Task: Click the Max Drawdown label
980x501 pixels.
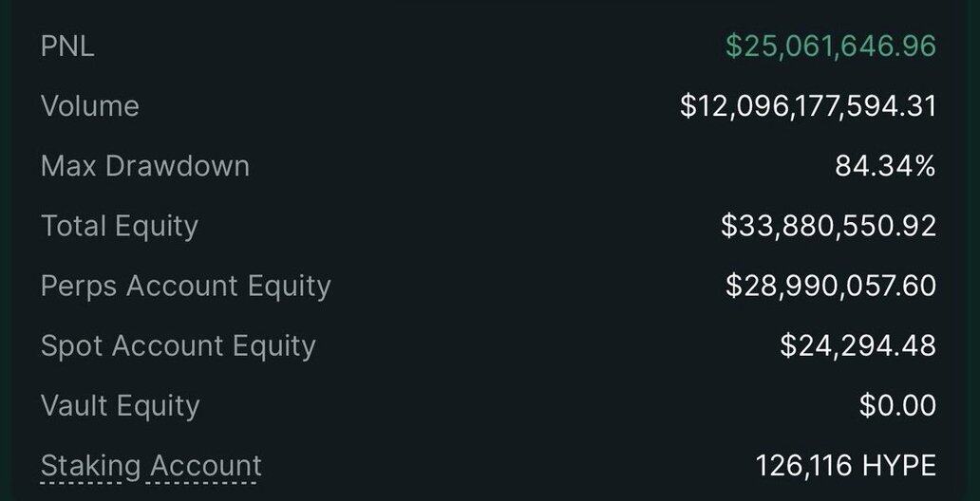Action: tap(145, 166)
